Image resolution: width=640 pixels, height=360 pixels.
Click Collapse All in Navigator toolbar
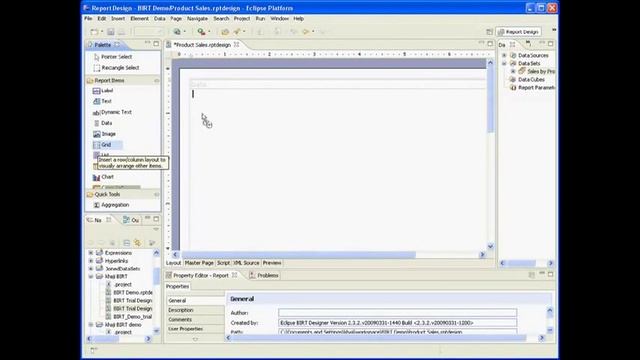[127, 243]
